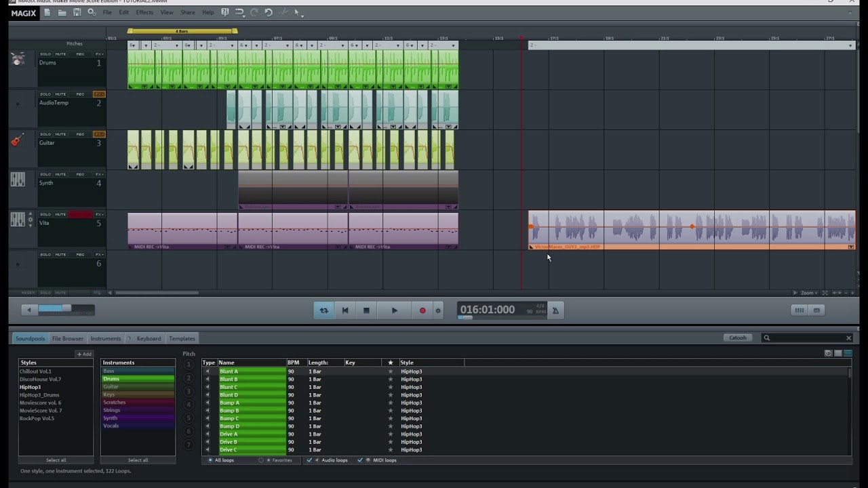Select pitch button number 3

pyautogui.click(x=189, y=391)
